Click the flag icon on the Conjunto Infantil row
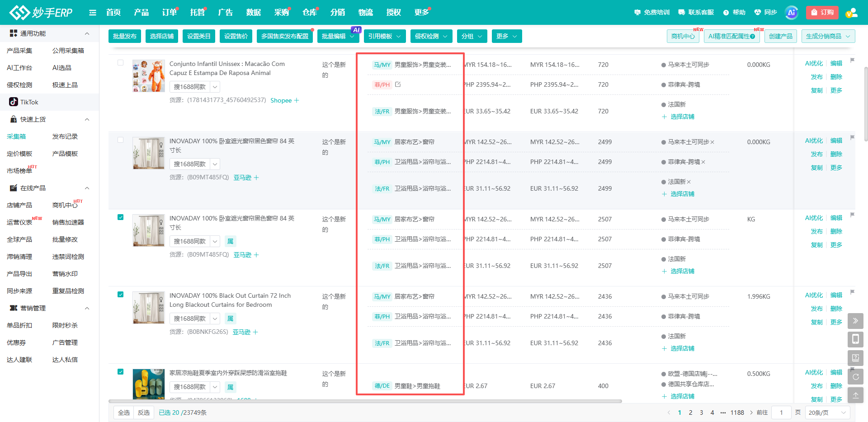The width and height of the screenshot is (868, 422). pos(852,60)
